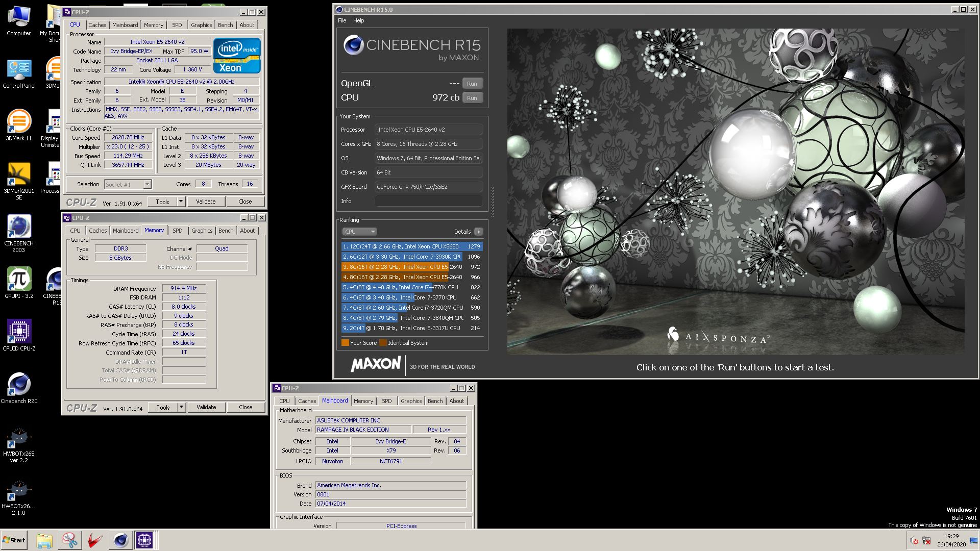This screenshot has width=980, height=551.
Task: Expand ranking Details with the arrow button
Action: coord(478,232)
